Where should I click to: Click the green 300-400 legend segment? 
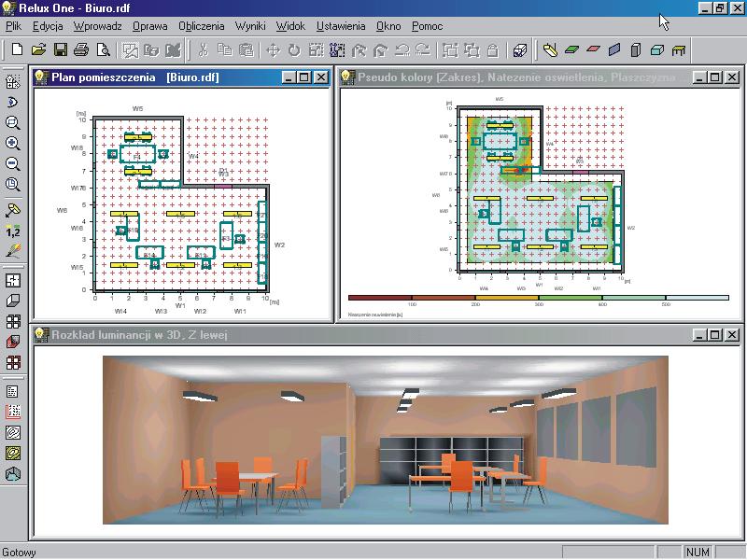(x=571, y=298)
